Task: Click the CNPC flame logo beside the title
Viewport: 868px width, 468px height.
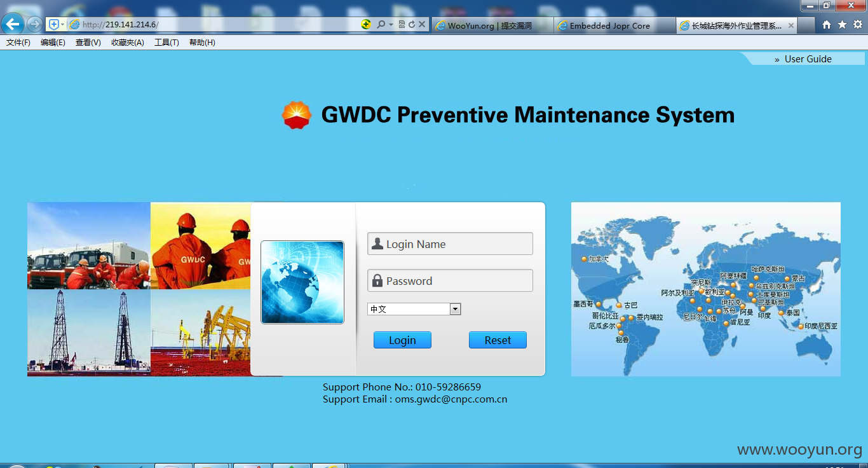Action: click(x=297, y=115)
